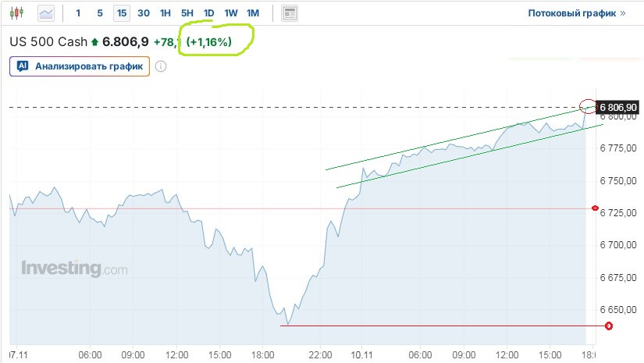Select the 1D timeframe
644x363 pixels.
click(x=209, y=13)
